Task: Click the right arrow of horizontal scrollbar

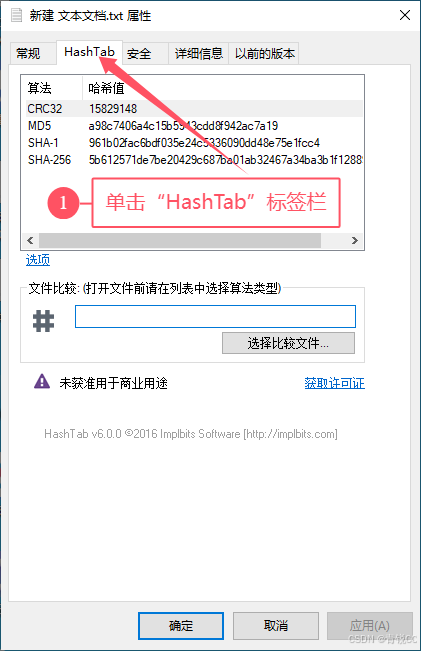Action: tap(355, 240)
